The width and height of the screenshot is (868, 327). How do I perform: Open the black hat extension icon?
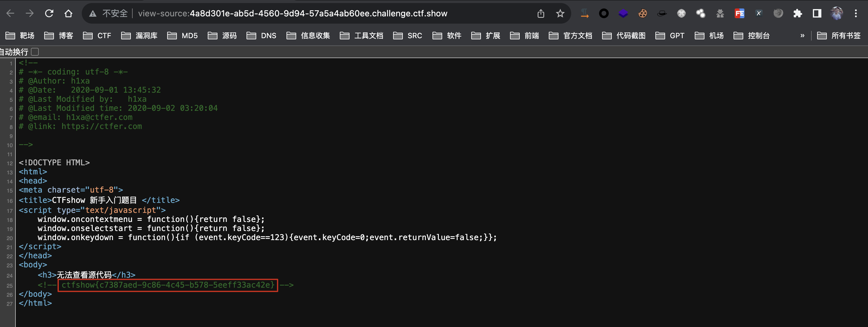(x=662, y=13)
